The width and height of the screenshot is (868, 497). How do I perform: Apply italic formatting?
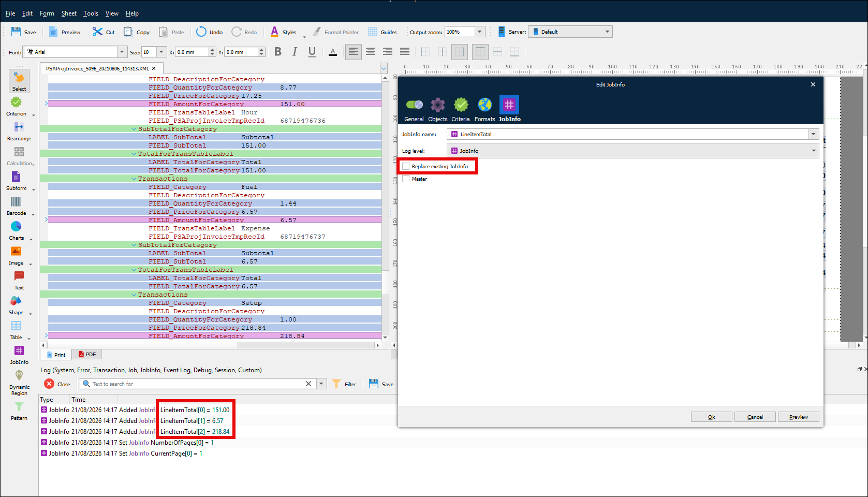tap(295, 52)
